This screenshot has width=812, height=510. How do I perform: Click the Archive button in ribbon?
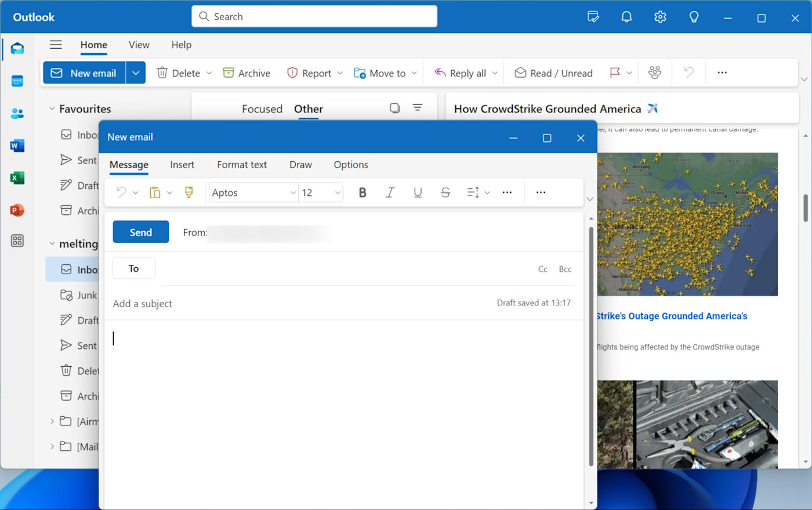pos(246,73)
